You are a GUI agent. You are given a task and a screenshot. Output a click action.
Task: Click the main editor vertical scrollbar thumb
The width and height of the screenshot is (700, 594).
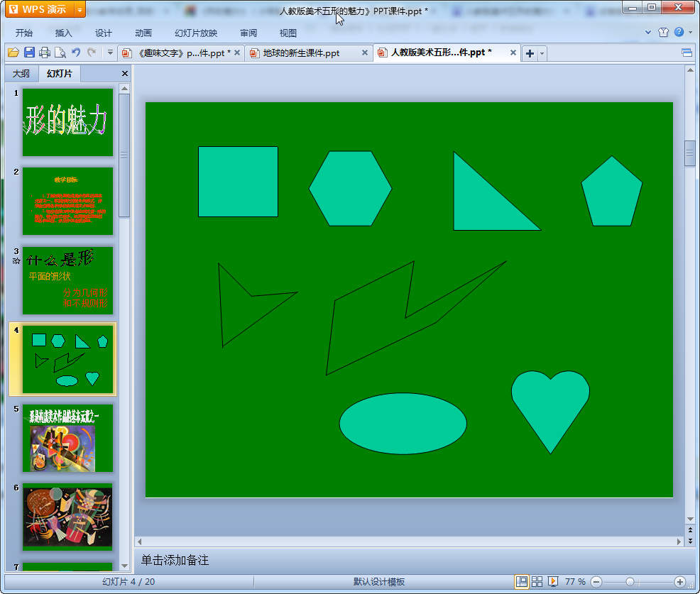point(690,153)
